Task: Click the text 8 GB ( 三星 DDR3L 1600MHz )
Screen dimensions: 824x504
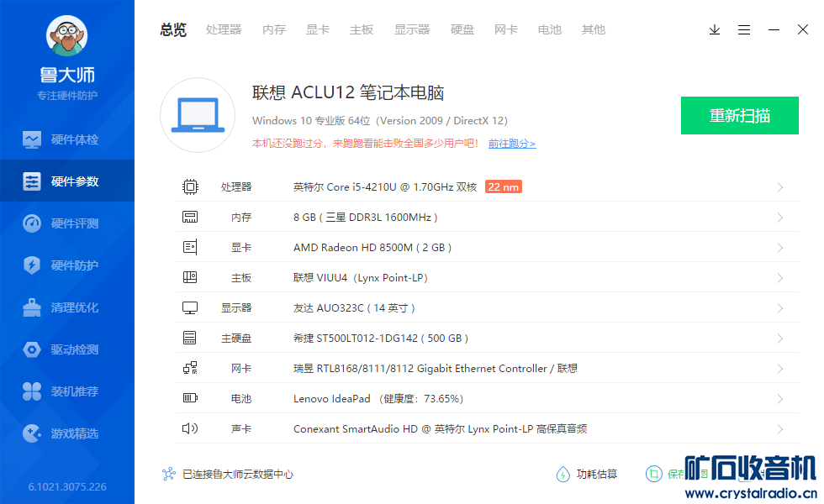Action: [365, 218]
